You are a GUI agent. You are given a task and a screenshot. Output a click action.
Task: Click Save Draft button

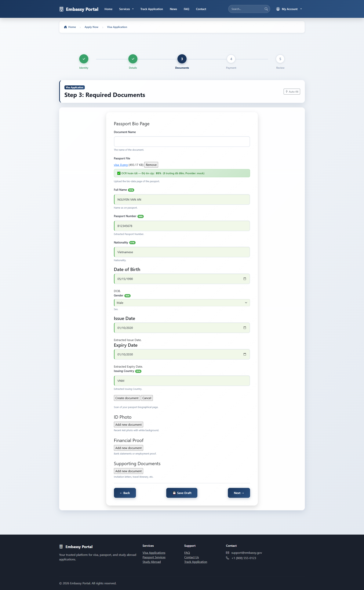[x=182, y=493]
